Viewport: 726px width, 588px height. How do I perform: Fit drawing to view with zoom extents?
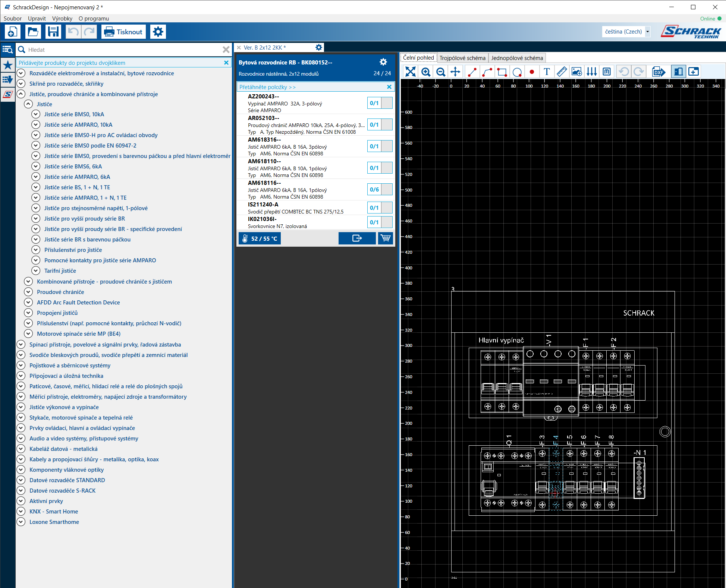point(410,72)
